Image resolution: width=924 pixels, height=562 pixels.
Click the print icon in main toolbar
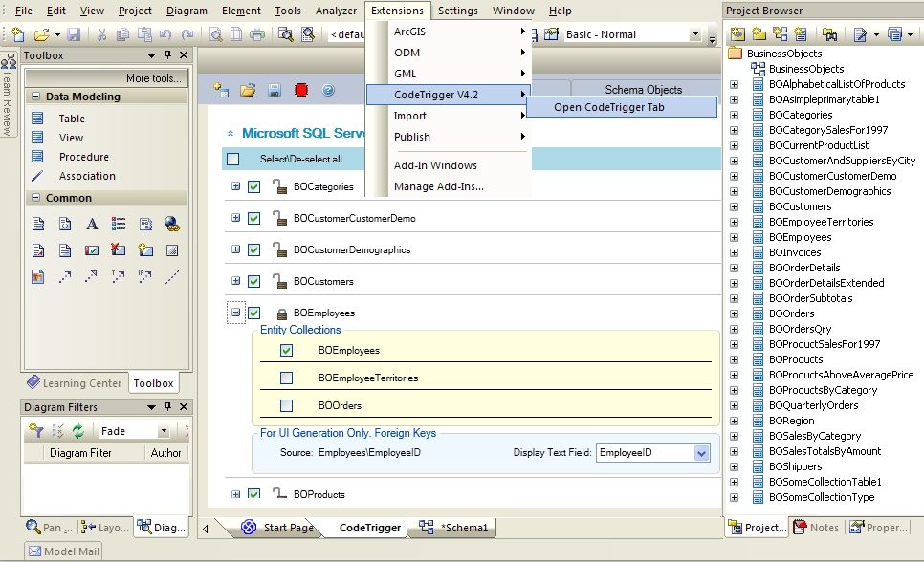point(256,35)
